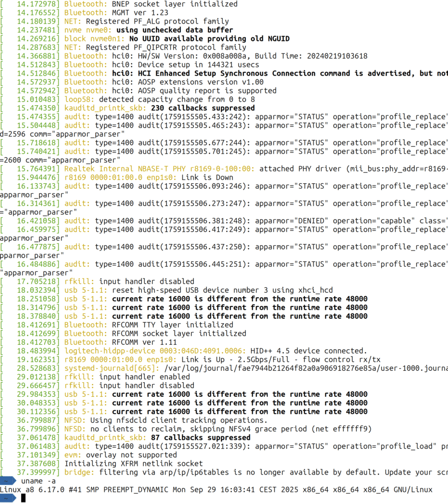This screenshot has height=503, width=448.
Task: Click the Link is Up 2.5Gbps/Full message
Action: pos(196,359)
